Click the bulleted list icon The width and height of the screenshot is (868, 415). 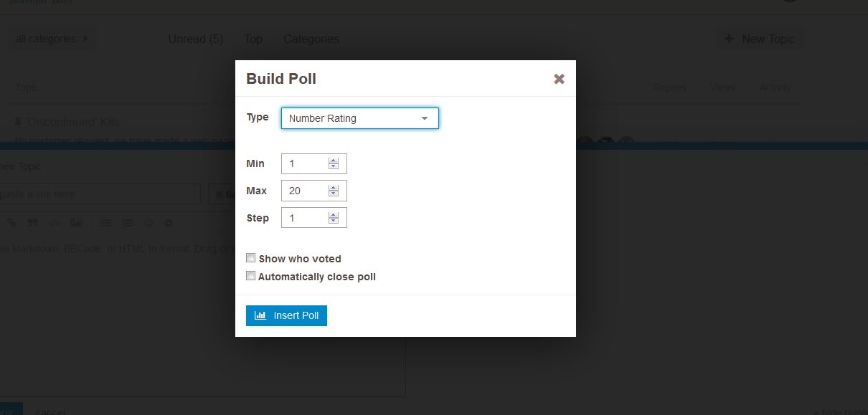coord(106,223)
